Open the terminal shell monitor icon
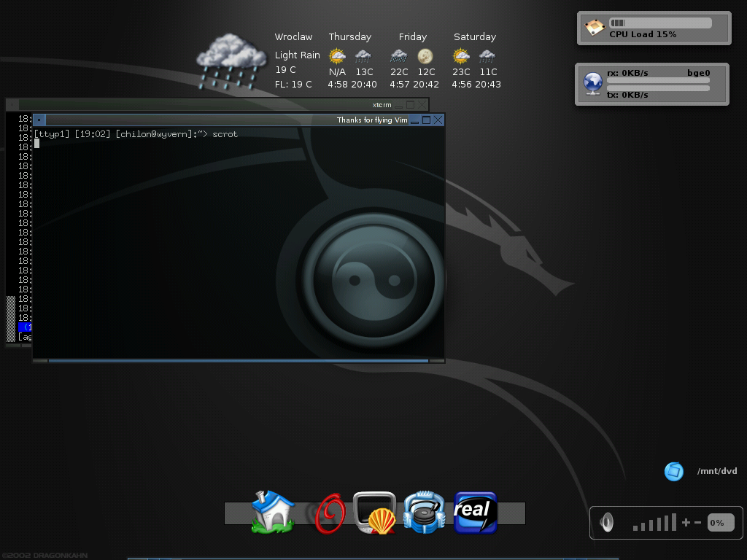Viewport: 747px width, 560px height. tap(374, 513)
